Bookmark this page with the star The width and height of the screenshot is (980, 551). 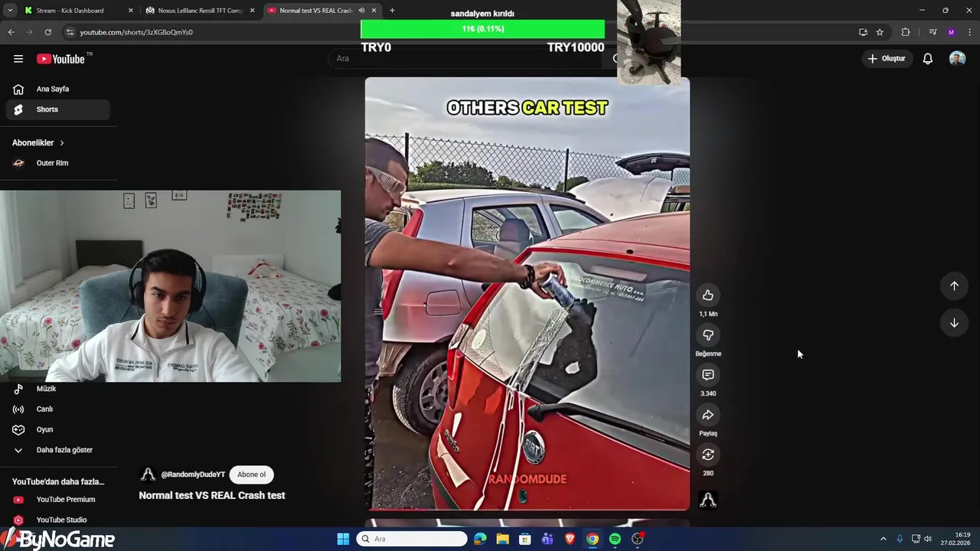tap(880, 32)
